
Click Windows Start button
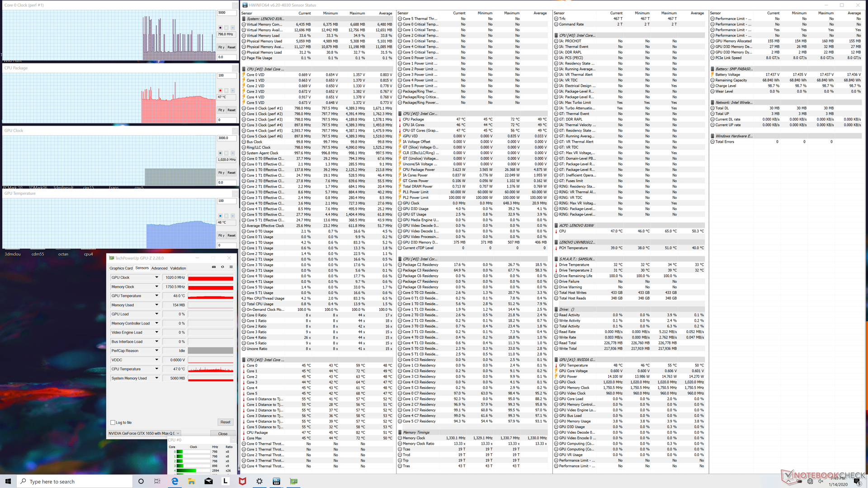tap(8, 481)
